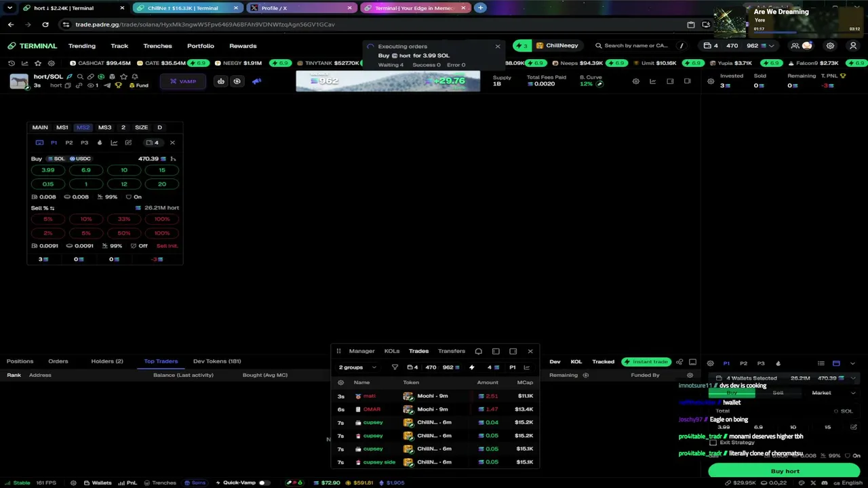Search by name or CA field
The width and height of the screenshot is (868, 488).
click(635, 46)
